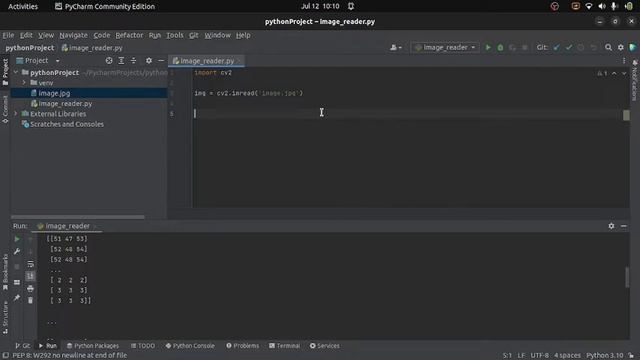Open the Edit menu
Screen dimensions: 640x360
(26, 35)
